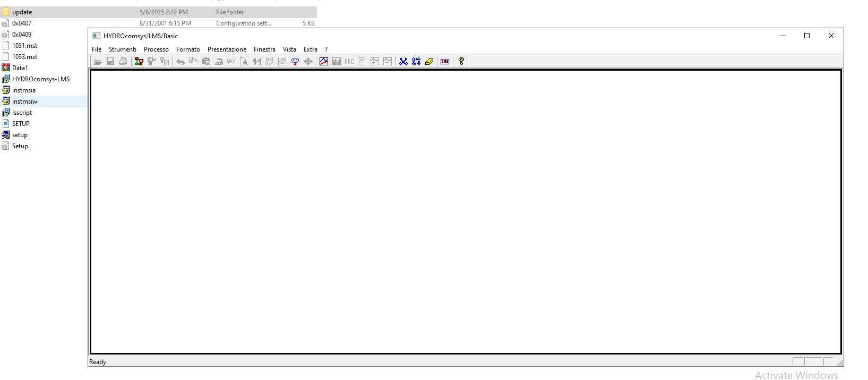
Task: Select the isscript file
Action: [x=22, y=113]
